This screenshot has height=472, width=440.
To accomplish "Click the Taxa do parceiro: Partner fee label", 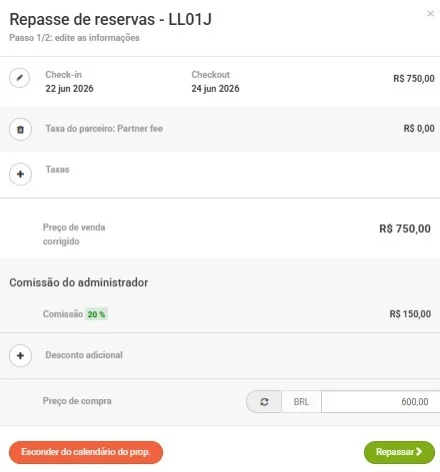I will 104,129.
